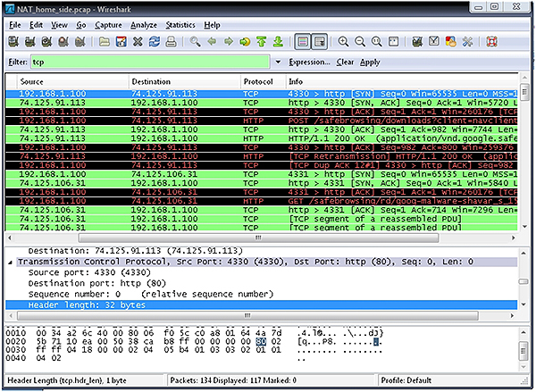536x392 pixels.
Task: Select the TCP Retransmission packet row
Action: tap(262, 156)
